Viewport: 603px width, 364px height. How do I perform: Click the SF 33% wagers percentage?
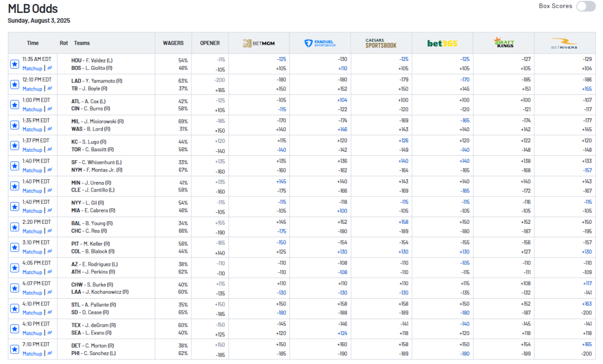pos(183,162)
